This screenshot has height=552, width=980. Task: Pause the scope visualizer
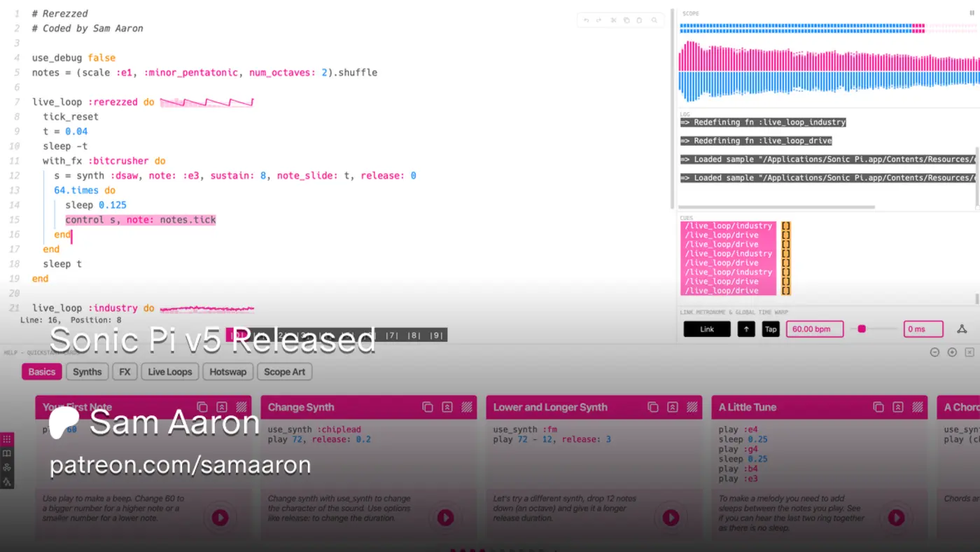(x=971, y=13)
